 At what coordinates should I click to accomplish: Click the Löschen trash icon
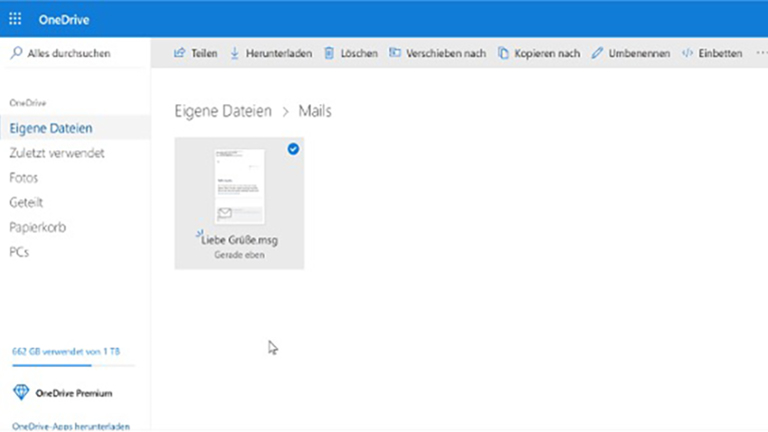click(328, 53)
